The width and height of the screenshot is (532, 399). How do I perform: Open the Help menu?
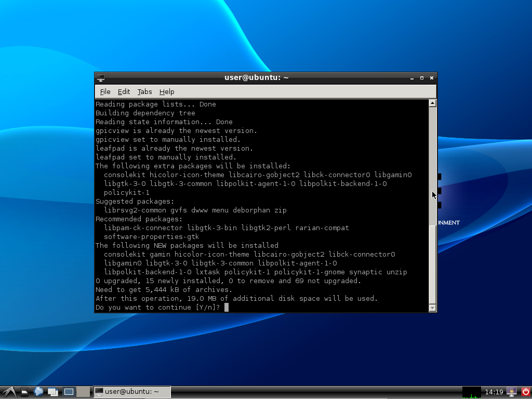click(167, 91)
